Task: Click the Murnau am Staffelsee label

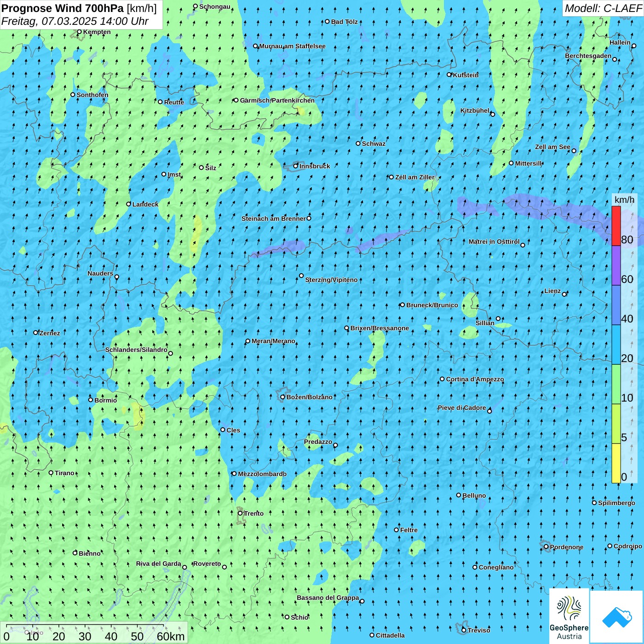Action: coord(292,46)
